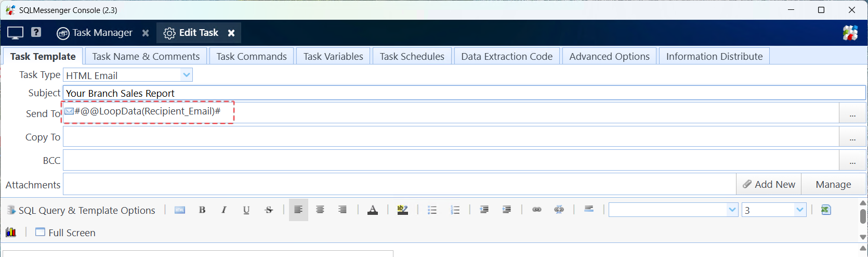Expand the font name dropdown
868x257 pixels.
coord(732,210)
